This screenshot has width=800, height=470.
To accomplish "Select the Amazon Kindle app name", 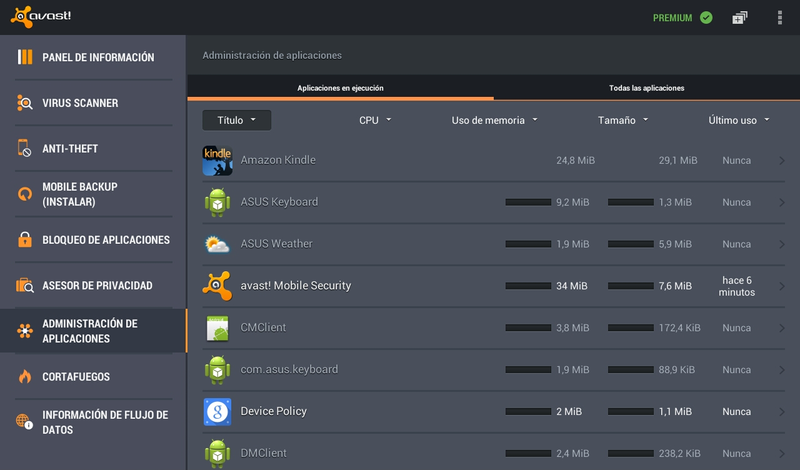I will tap(278, 160).
